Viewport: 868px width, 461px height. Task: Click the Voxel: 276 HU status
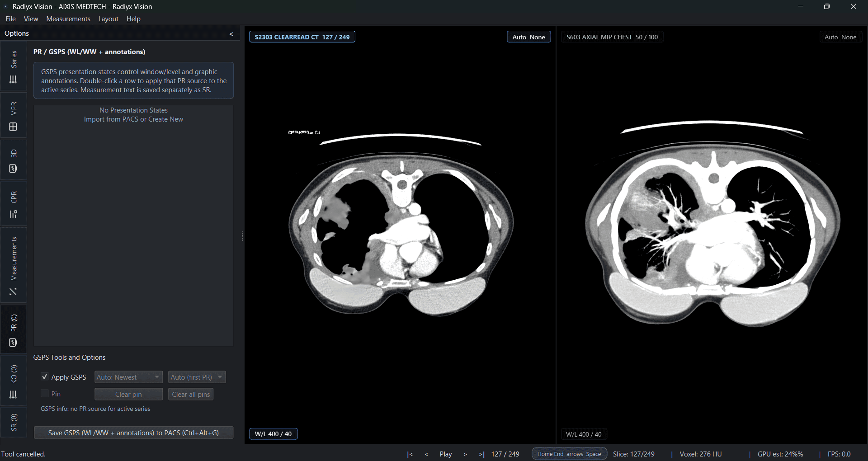(x=700, y=454)
